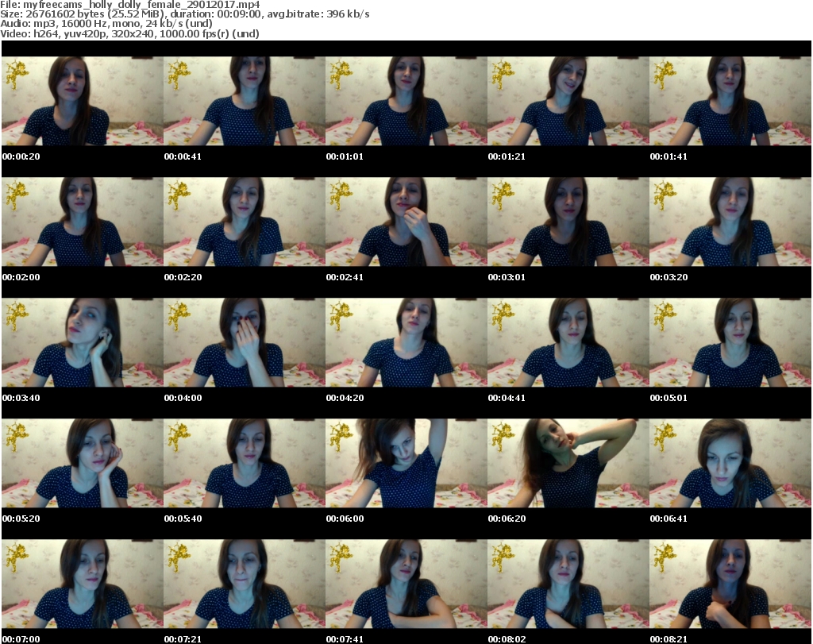The width and height of the screenshot is (813, 644).
Task: Open the frame captured at 00:02:41
Action: point(406,222)
